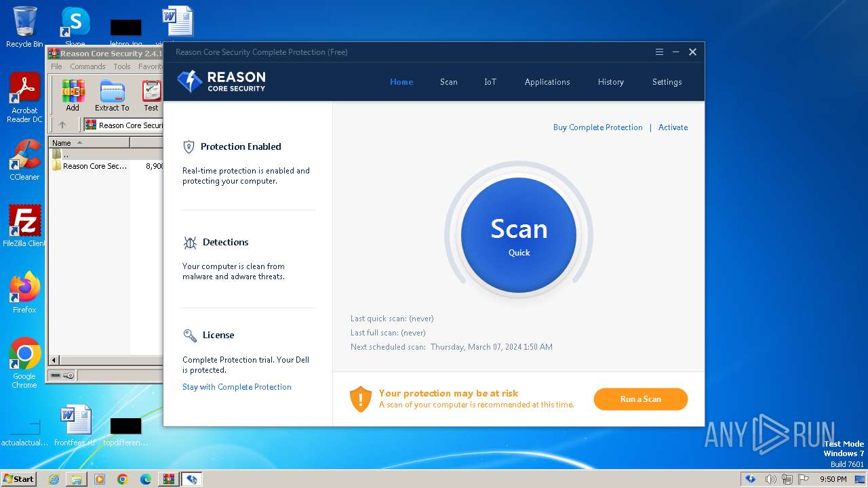Select the Firefox desktop icon
868x488 pixels.
(x=24, y=293)
